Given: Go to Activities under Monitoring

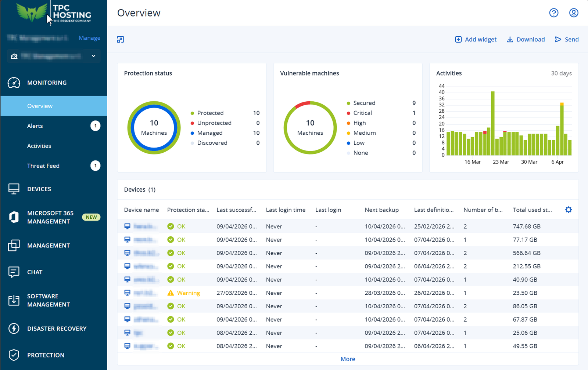Looking at the screenshot, I should coord(39,146).
